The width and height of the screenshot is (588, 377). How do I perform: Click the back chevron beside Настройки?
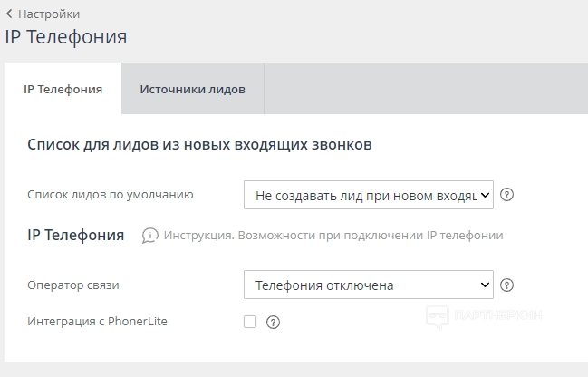point(9,14)
